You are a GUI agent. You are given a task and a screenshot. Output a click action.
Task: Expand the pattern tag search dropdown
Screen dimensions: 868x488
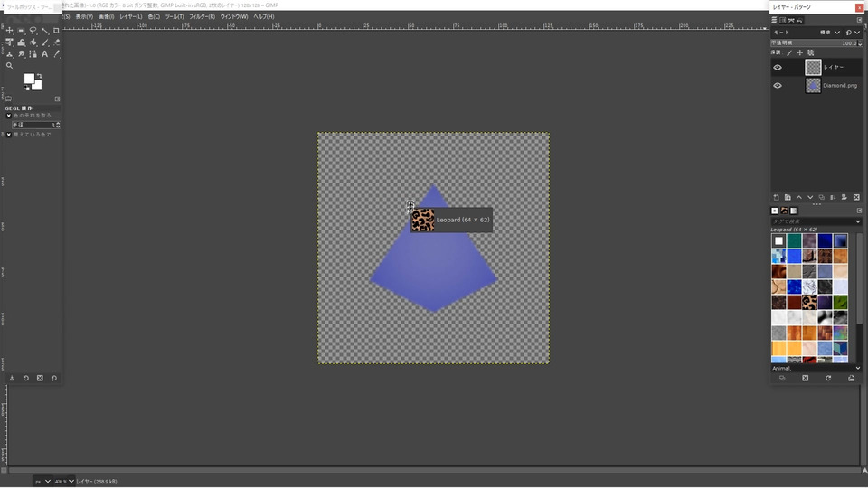(x=858, y=221)
